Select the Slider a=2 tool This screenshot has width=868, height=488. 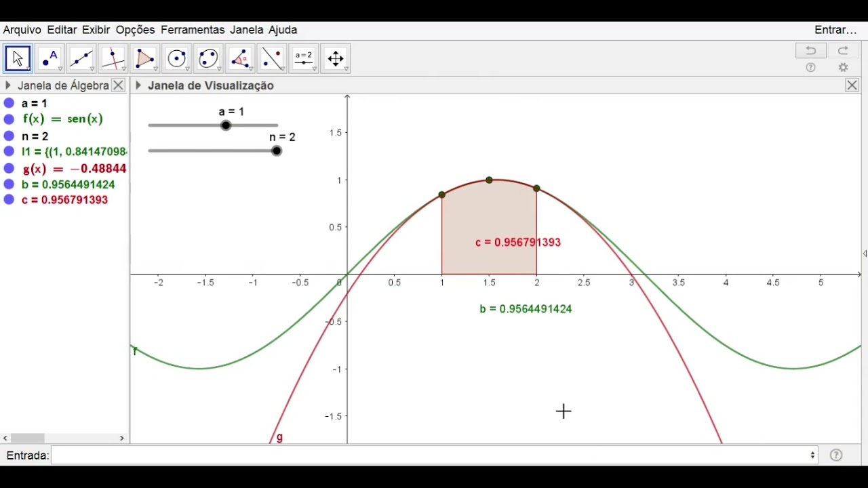pos(304,59)
